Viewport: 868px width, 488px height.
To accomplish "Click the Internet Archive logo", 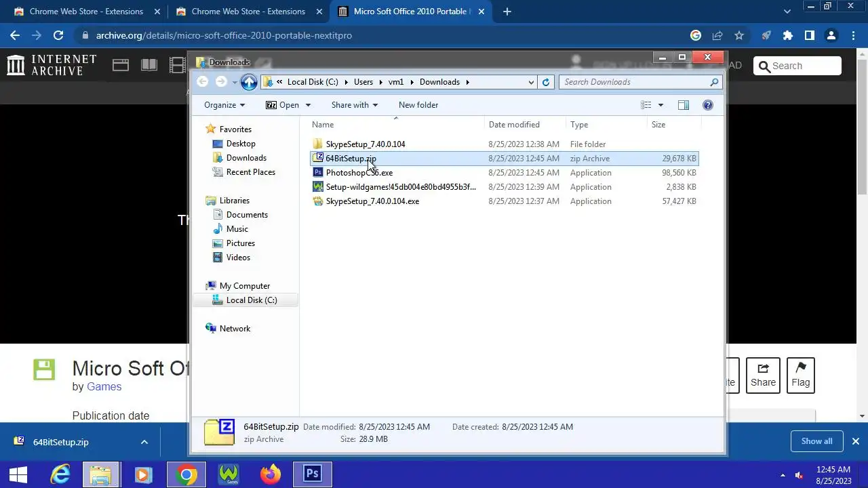I will coord(52,65).
